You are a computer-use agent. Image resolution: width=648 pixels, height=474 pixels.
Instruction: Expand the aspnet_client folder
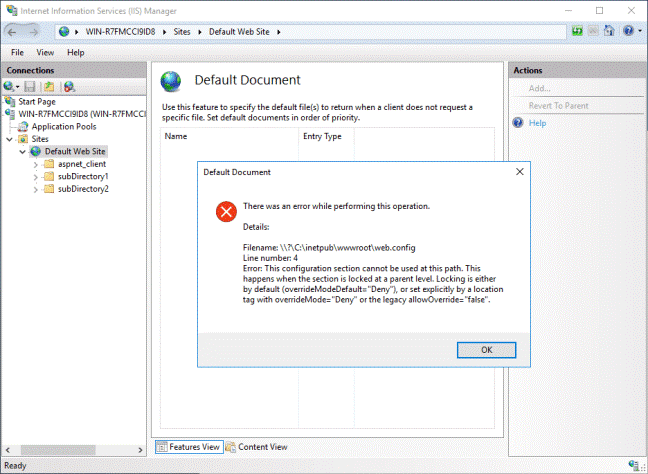coord(36,164)
